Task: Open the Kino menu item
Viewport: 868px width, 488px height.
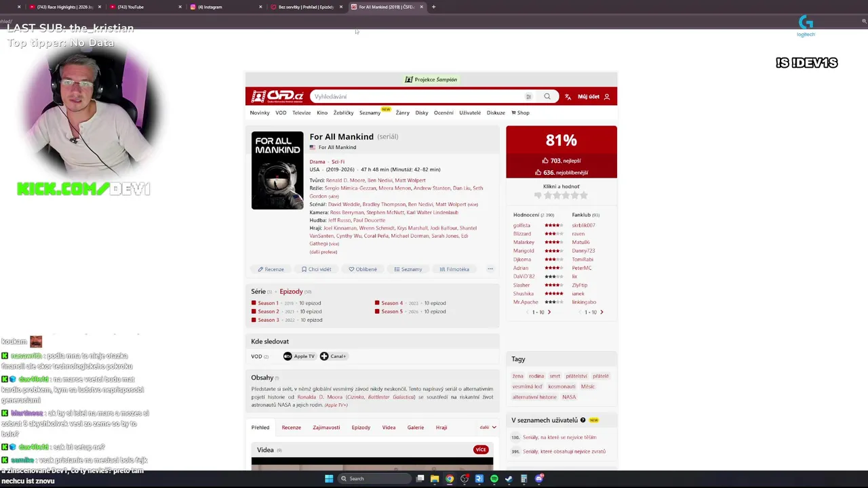Action: click(x=322, y=113)
